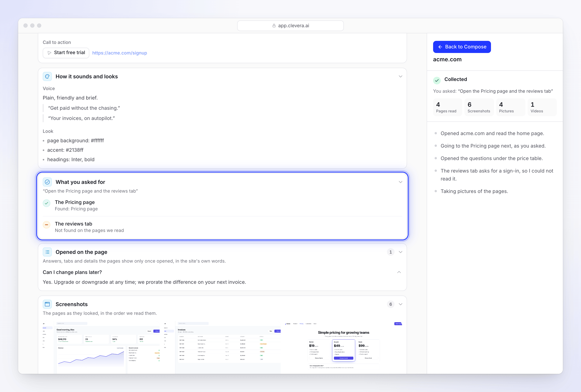The image size is (581, 392).
Task: Click the green check icon next to Collected
Action: click(437, 80)
